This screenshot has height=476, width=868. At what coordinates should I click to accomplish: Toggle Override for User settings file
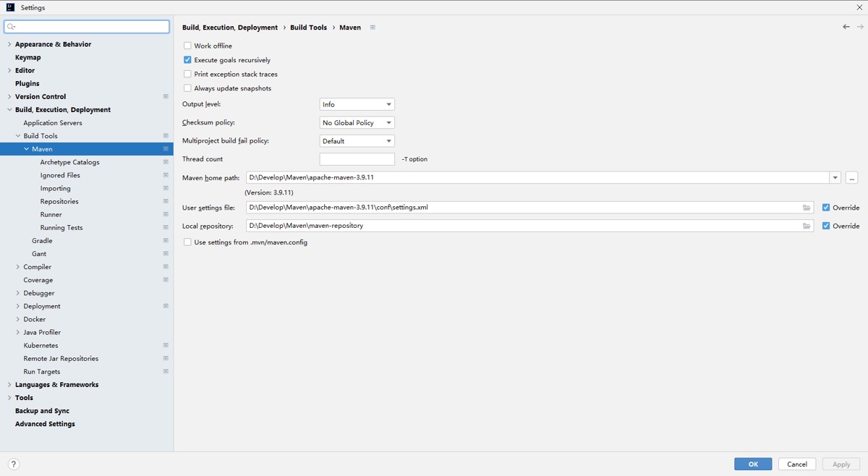coord(826,208)
